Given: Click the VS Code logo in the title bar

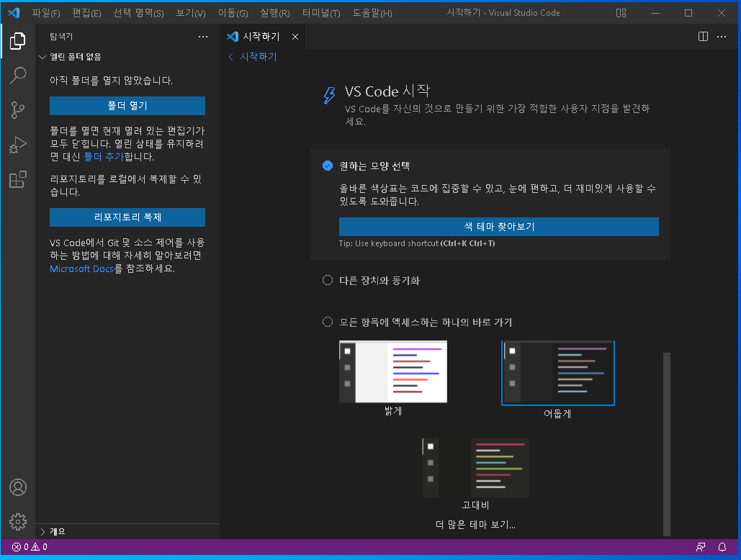Looking at the screenshot, I should (x=14, y=13).
